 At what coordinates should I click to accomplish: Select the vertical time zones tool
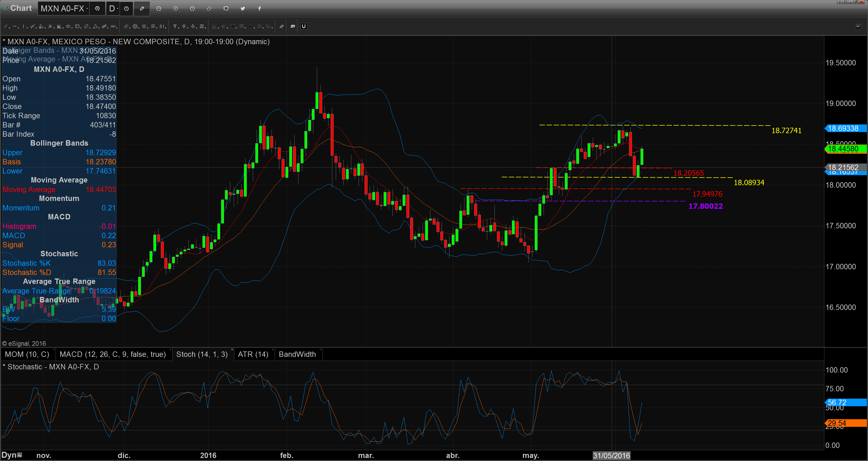(x=162, y=26)
